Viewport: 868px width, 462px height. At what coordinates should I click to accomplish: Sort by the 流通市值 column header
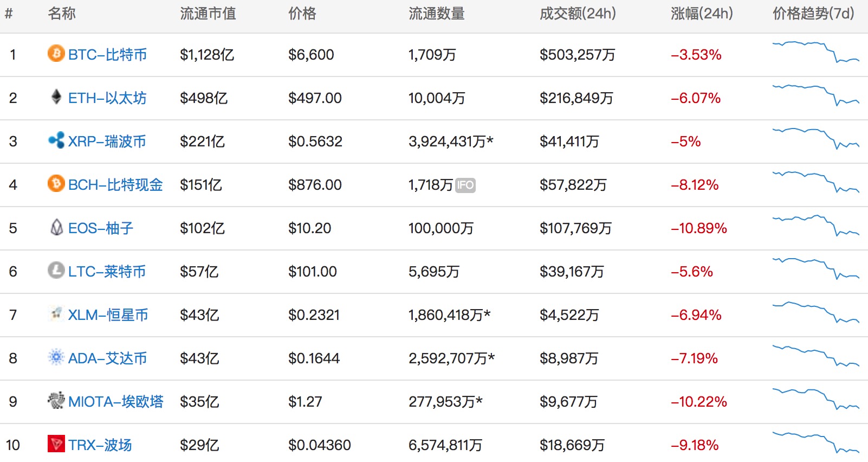(x=208, y=14)
